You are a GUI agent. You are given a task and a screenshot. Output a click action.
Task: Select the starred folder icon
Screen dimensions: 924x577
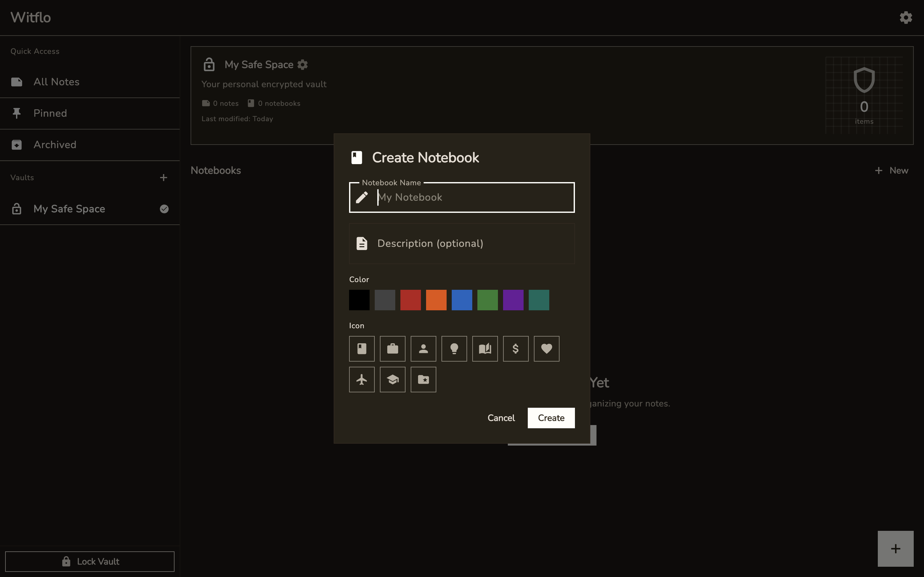click(x=423, y=379)
